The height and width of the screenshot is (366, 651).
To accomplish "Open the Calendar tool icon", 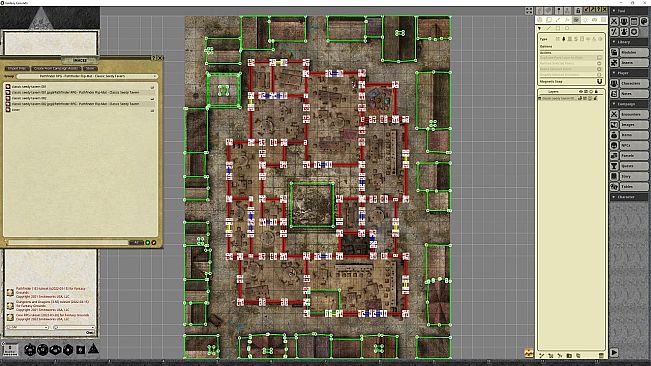I will pos(634,21).
